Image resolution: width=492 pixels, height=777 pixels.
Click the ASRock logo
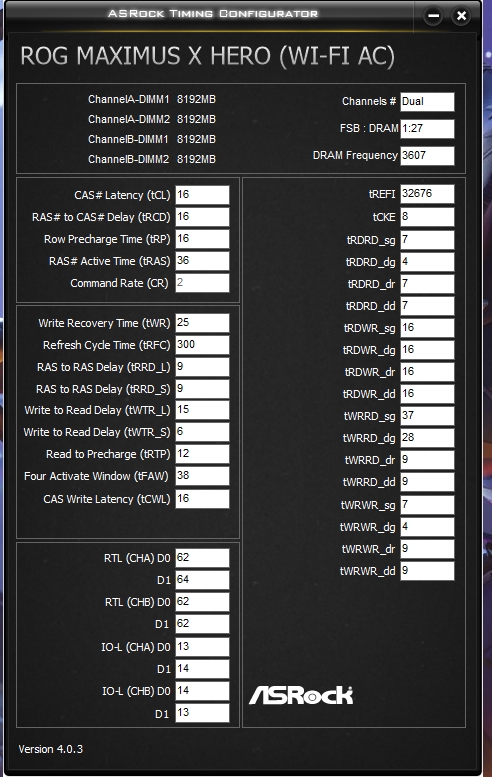click(x=301, y=695)
